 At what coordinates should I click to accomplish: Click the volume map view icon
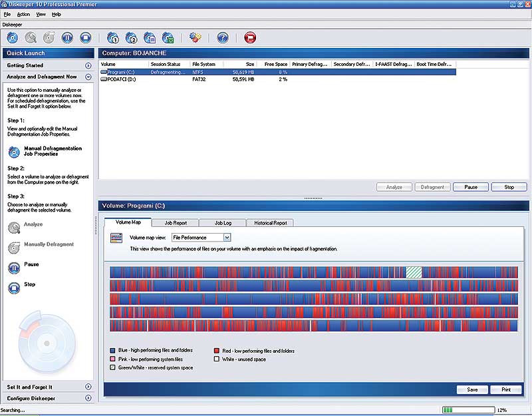[116, 238]
